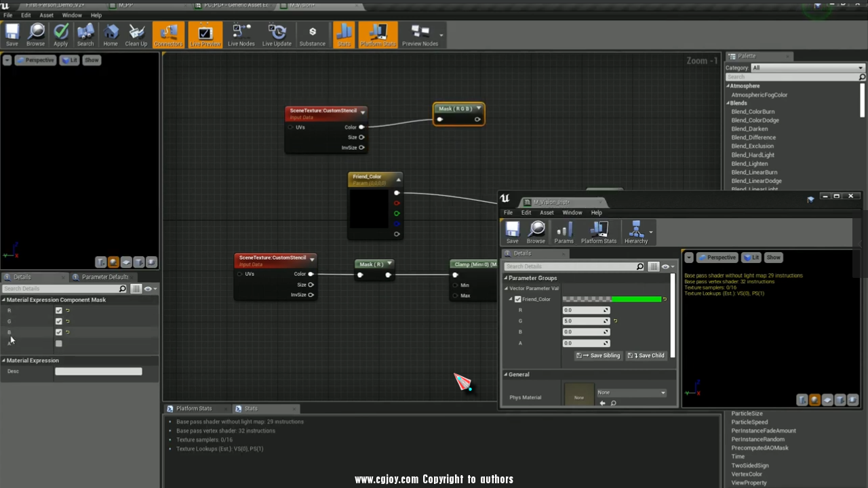Viewport: 868px width, 488px height.
Task: Click Params in the M_Vision_Inst toolbar
Action: (564, 232)
